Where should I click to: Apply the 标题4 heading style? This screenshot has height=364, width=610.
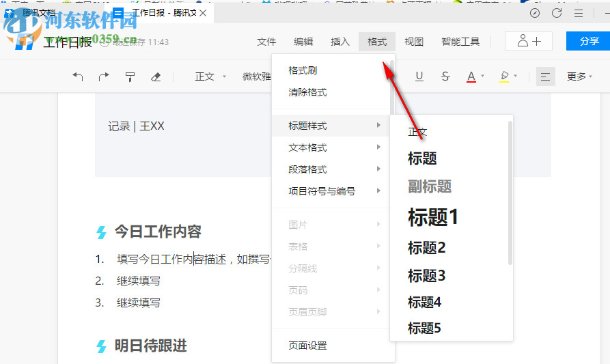tap(424, 302)
